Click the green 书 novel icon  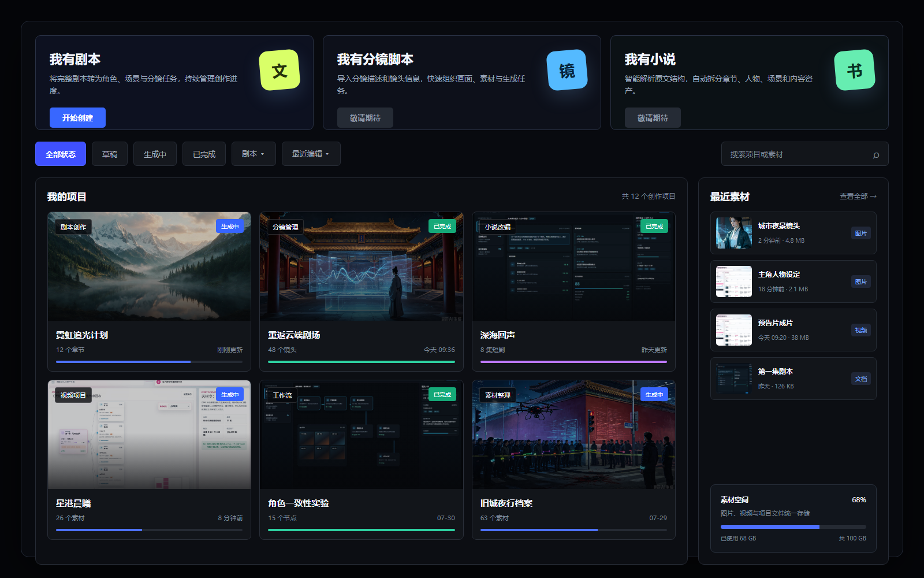click(x=855, y=70)
